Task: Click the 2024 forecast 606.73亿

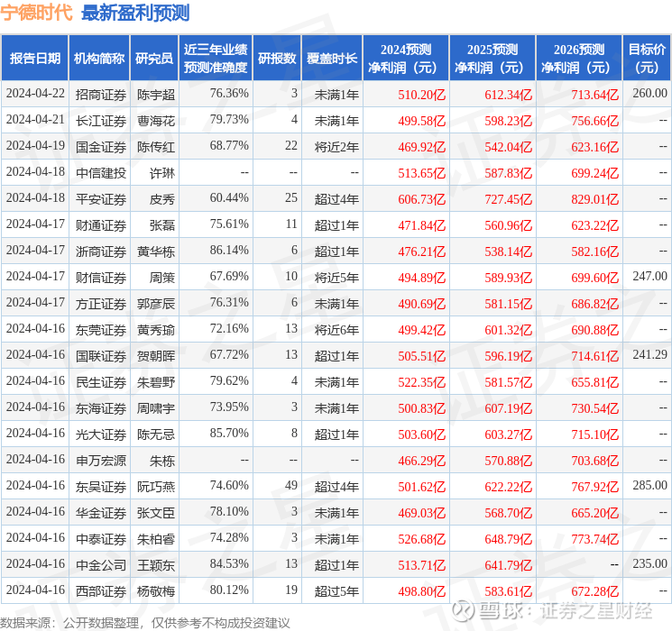Action: click(422, 199)
